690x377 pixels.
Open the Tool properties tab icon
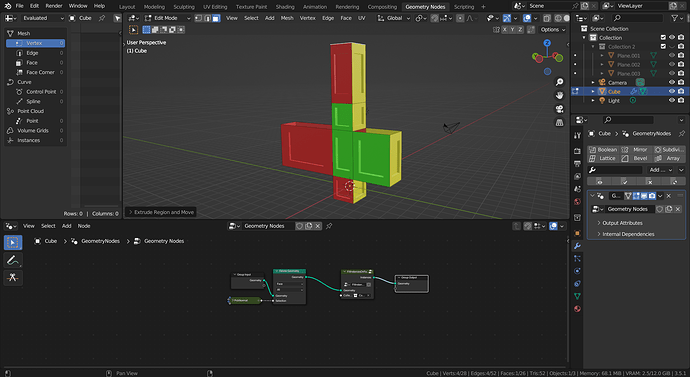tap(577, 136)
